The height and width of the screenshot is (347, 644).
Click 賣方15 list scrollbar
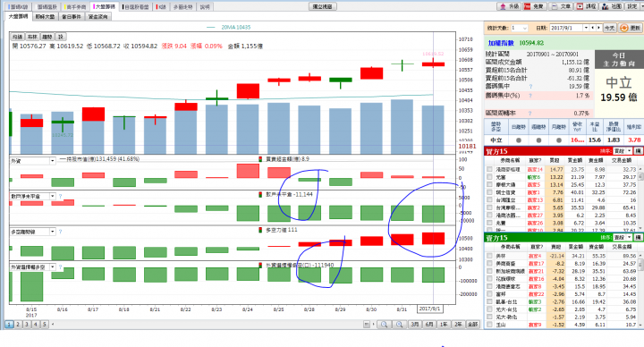(640, 290)
